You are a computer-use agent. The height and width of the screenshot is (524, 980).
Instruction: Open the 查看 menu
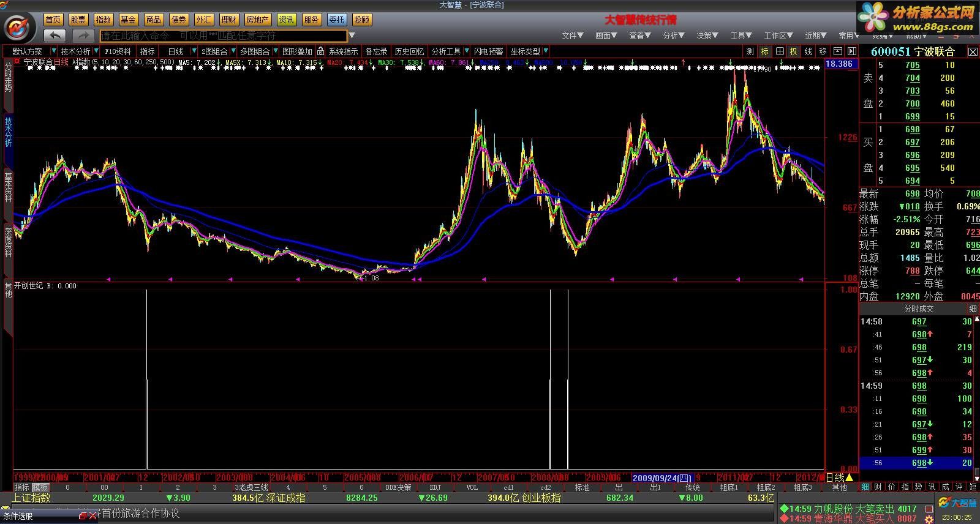coord(640,36)
